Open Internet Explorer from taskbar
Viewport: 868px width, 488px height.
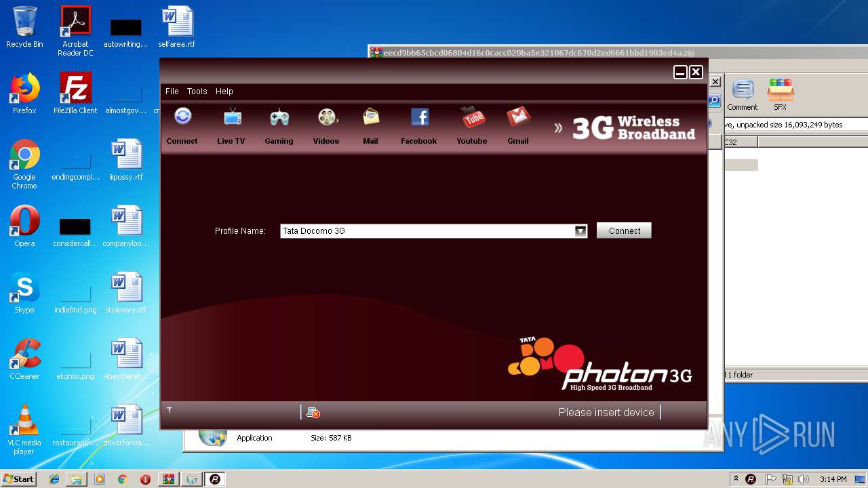pos(54,479)
